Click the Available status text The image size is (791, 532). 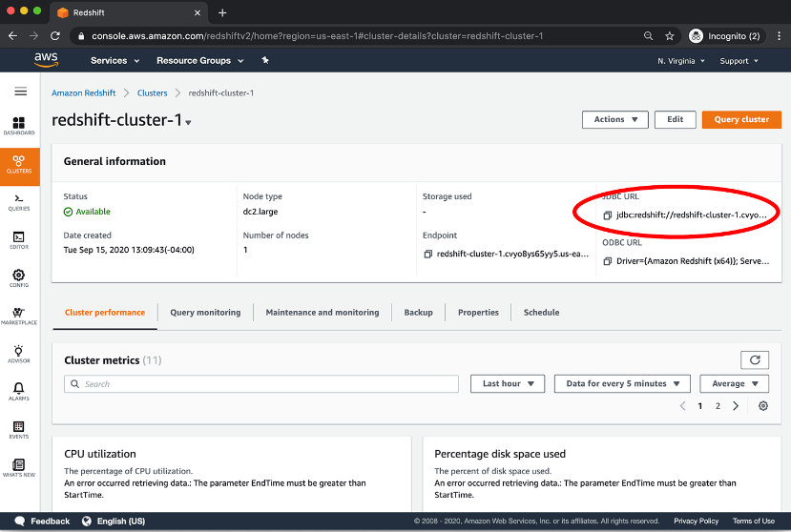pyautogui.click(x=93, y=212)
